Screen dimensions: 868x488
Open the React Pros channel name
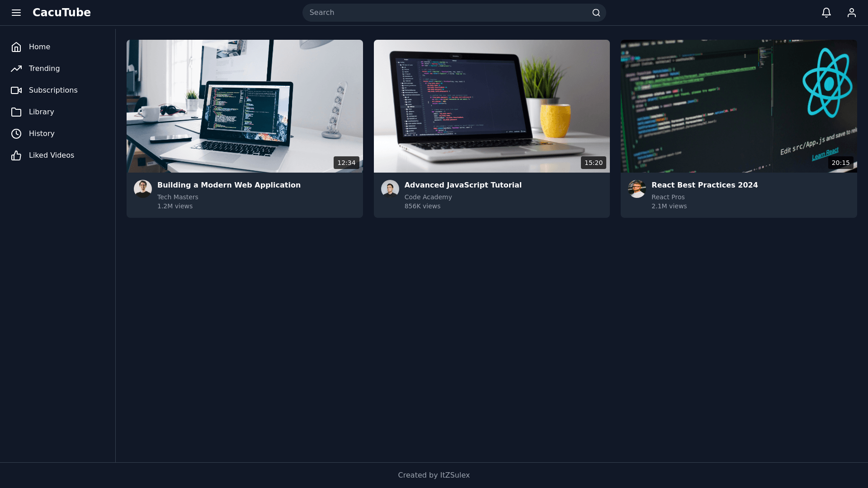(x=668, y=197)
